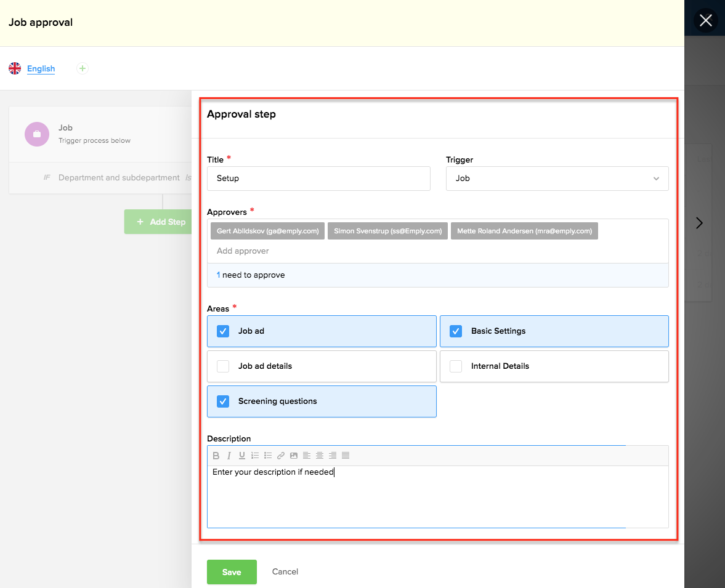Switch to the English language tab
The width and height of the screenshot is (725, 588).
[x=41, y=69]
